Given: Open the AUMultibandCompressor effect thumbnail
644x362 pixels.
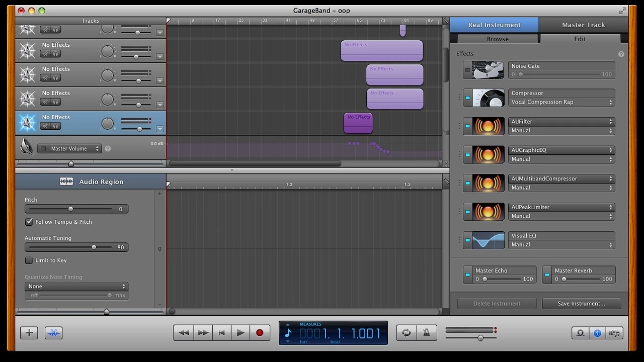Looking at the screenshot, I should point(488,184).
